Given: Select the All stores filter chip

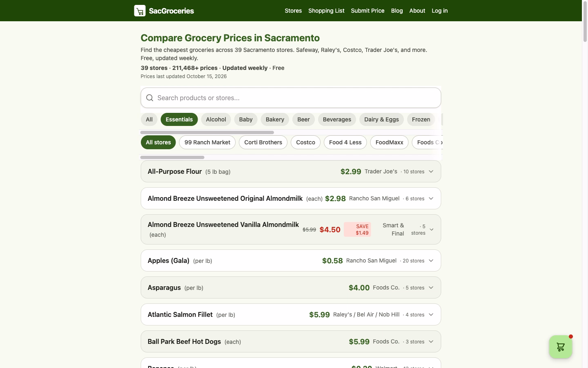Looking at the screenshot, I should (158, 142).
